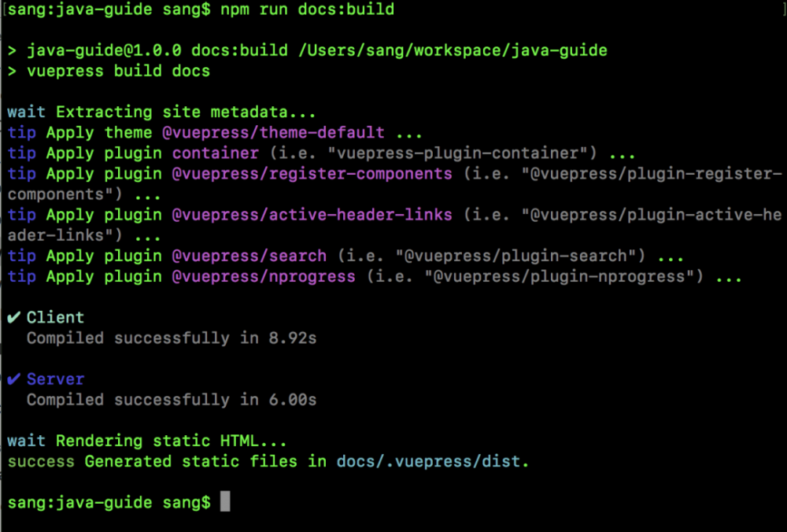Screen dimensions: 787x532
Task: Click the @vuepress/active-header-links plugin name
Action: (312, 214)
